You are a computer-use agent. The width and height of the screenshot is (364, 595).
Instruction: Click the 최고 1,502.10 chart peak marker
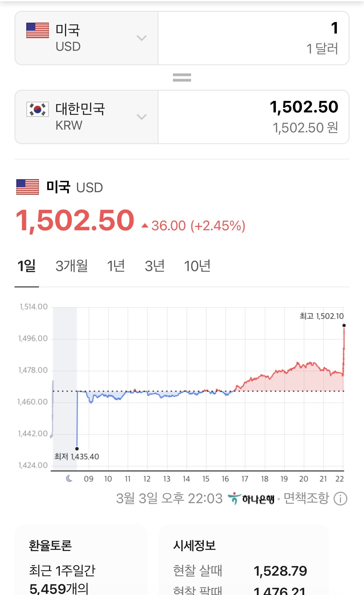344,325
